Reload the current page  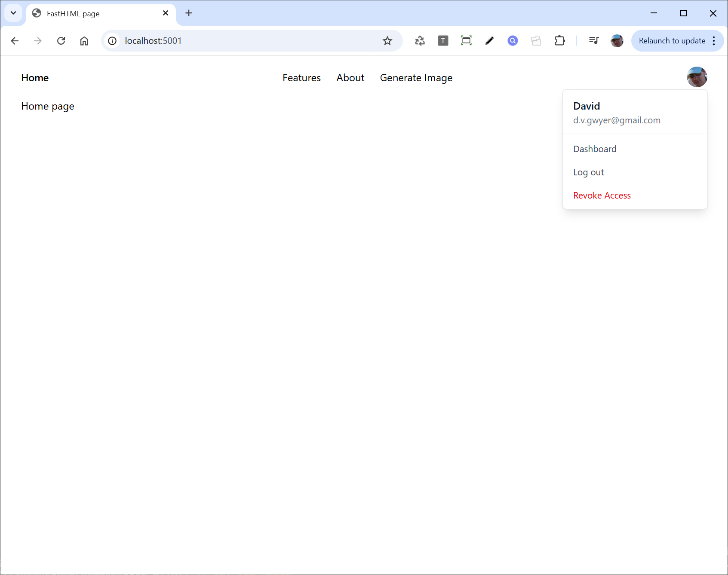tap(61, 41)
